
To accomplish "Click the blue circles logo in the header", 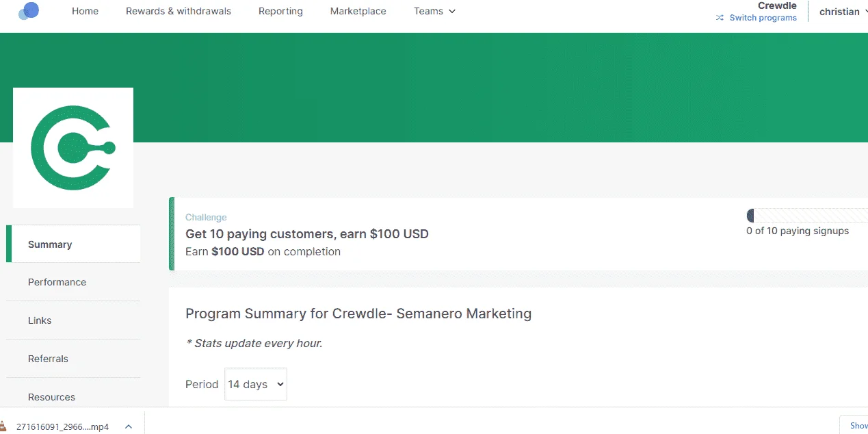I will (29, 11).
